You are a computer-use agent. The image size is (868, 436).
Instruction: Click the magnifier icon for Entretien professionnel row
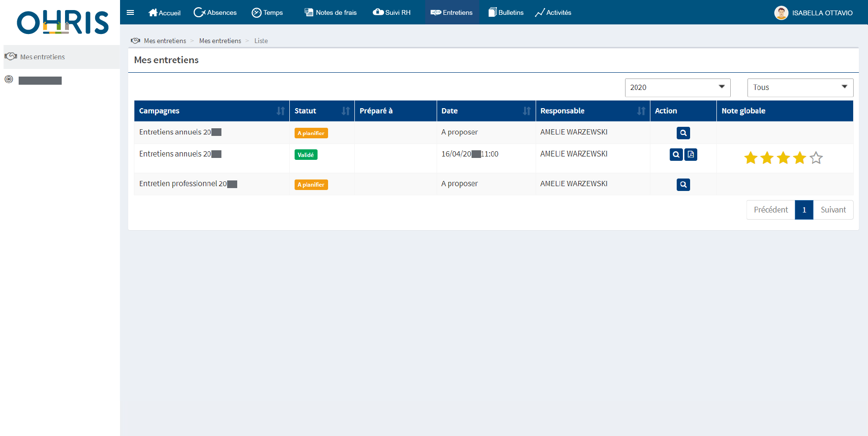coord(683,185)
